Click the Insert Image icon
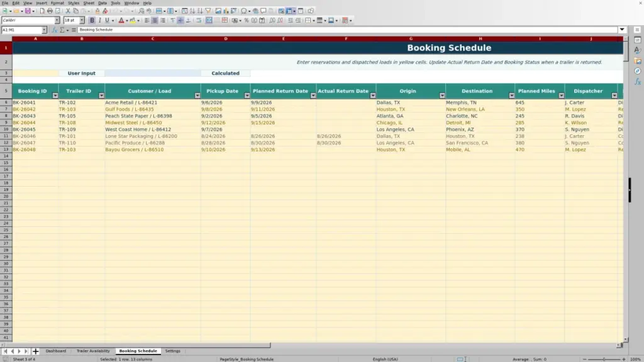Image resolution: width=644 pixels, height=362 pixels. pos(218,11)
